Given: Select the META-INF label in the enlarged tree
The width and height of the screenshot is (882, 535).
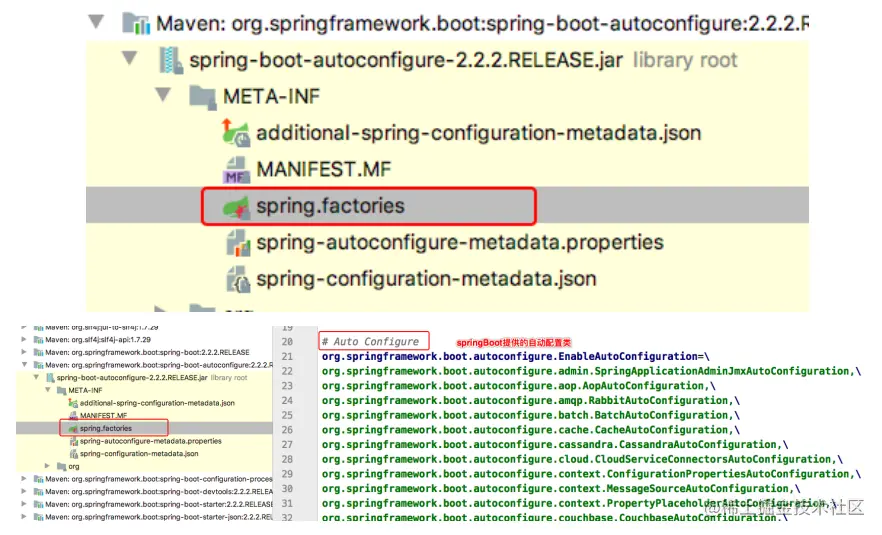Looking at the screenshot, I should pos(271,97).
